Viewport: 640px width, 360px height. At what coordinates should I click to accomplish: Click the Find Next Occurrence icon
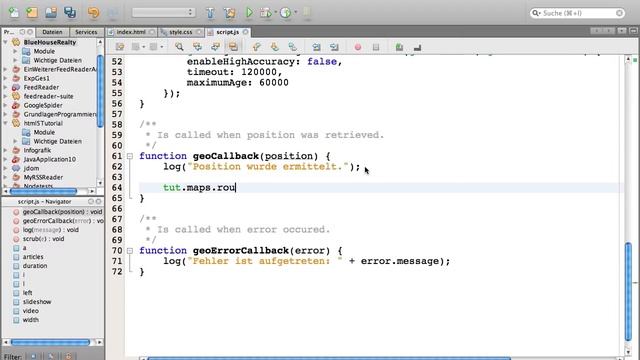tap(215, 47)
